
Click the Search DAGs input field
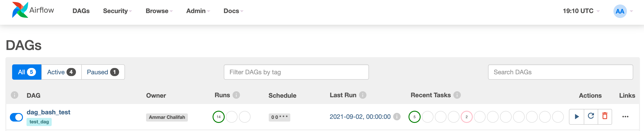pyautogui.click(x=560, y=72)
